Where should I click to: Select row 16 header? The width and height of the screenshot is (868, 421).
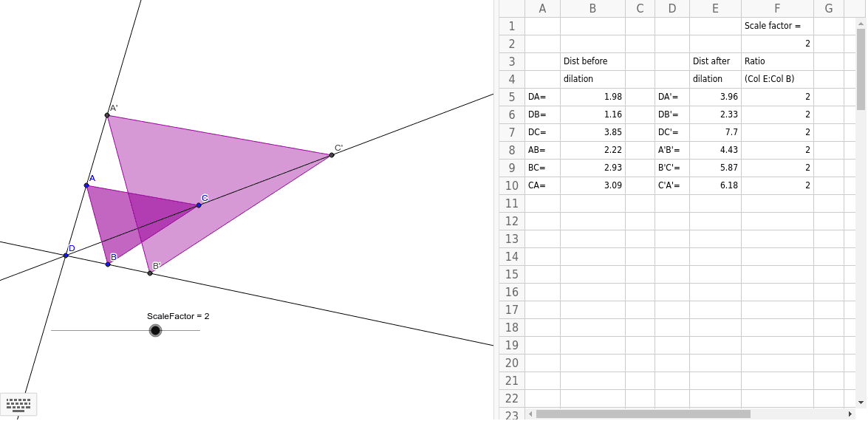511,292
